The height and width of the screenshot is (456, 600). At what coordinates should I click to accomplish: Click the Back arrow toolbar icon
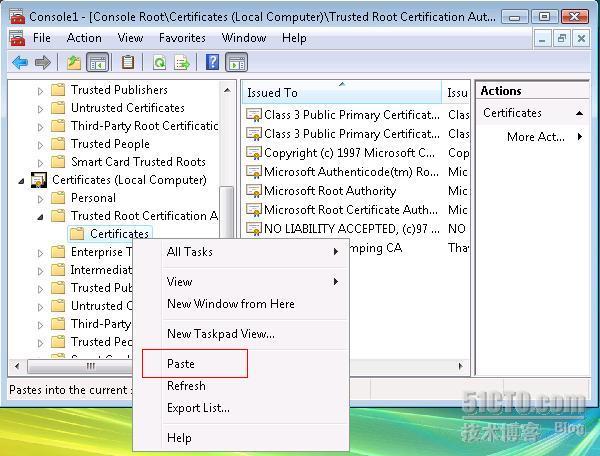click(x=19, y=62)
